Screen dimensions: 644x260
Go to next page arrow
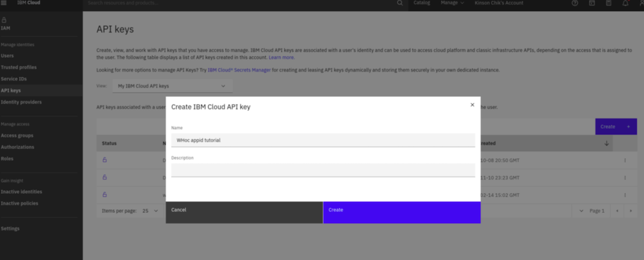click(x=631, y=211)
